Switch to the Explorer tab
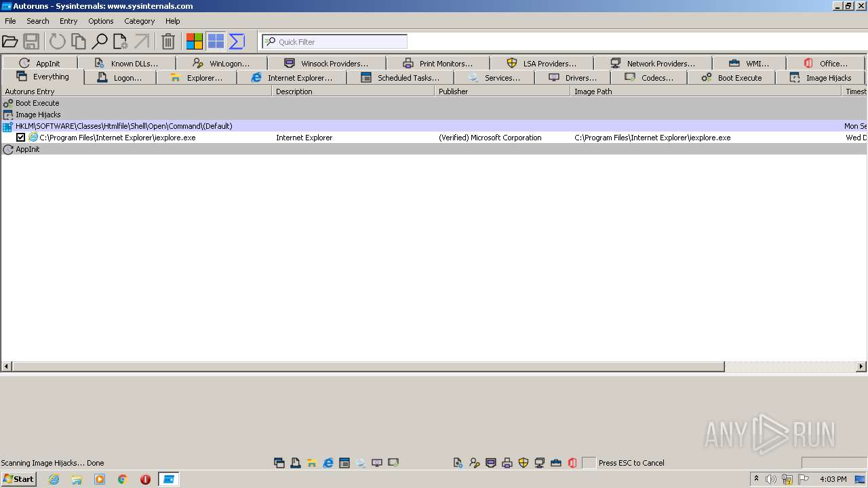868x488 pixels. [197, 78]
